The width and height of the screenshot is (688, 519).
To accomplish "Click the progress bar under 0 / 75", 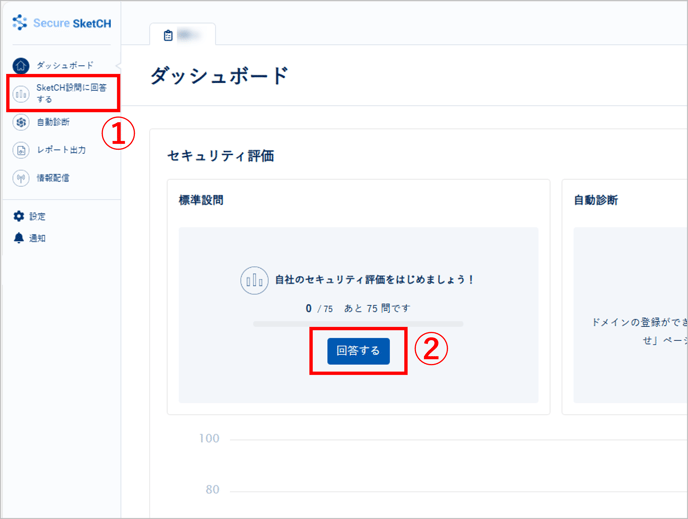I will 358,324.
